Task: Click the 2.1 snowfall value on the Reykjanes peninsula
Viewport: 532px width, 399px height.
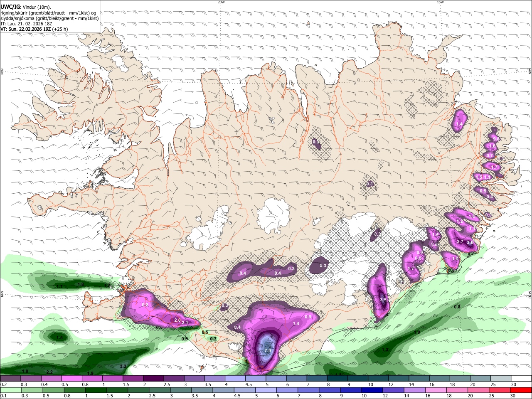Action: (x=185, y=323)
